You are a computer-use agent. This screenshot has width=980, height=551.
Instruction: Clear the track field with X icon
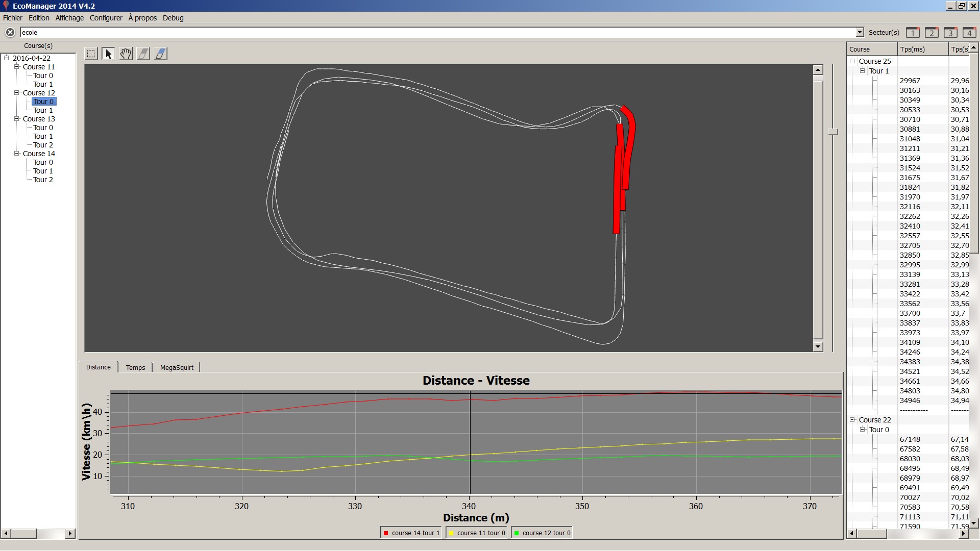pos(10,32)
